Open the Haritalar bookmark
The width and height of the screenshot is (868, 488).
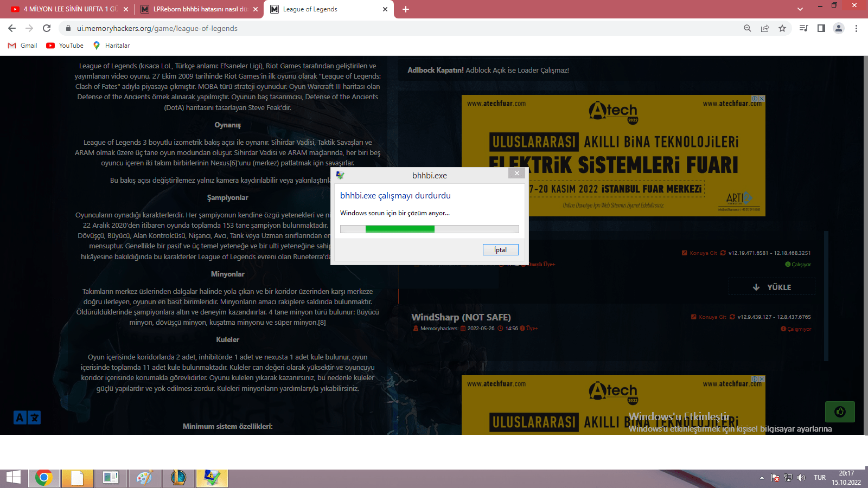111,46
